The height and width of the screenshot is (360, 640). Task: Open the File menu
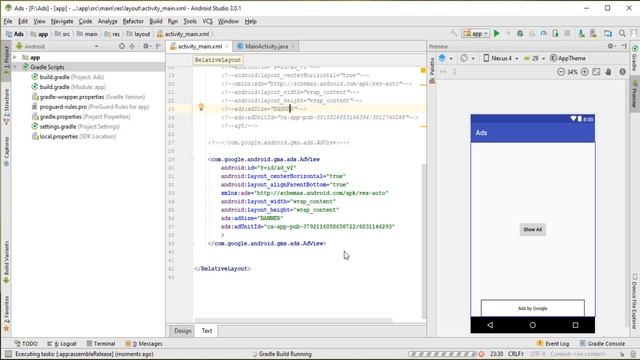[x=8, y=21]
